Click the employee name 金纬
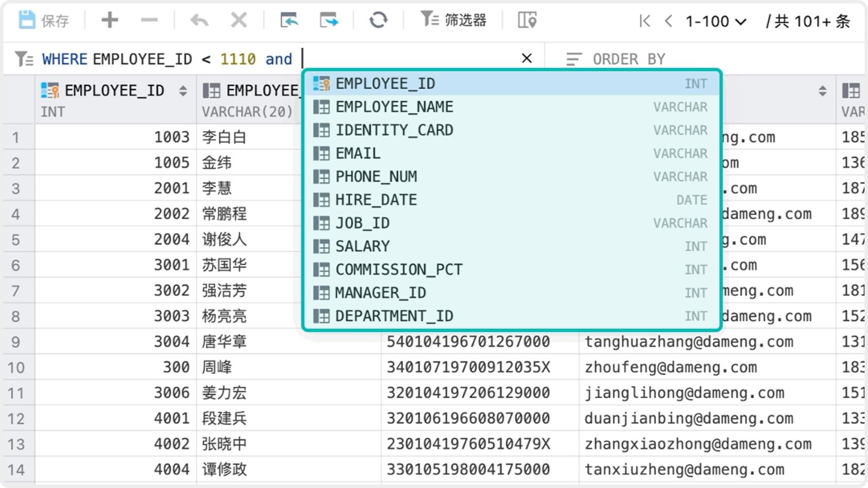 point(217,163)
